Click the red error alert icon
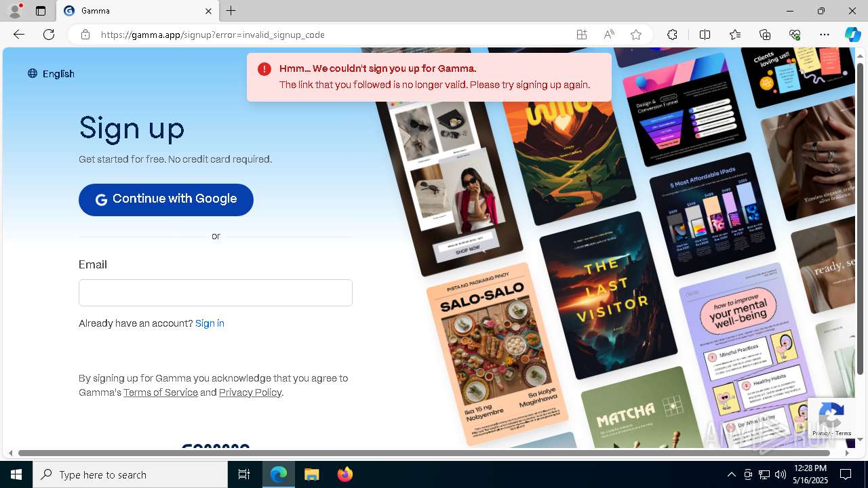The height and width of the screenshot is (488, 868). pyautogui.click(x=264, y=69)
